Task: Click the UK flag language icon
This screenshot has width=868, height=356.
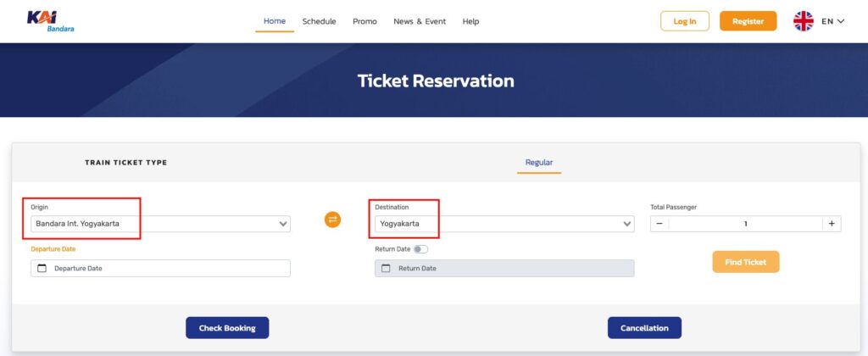Action: pyautogui.click(x=803, y=21)
